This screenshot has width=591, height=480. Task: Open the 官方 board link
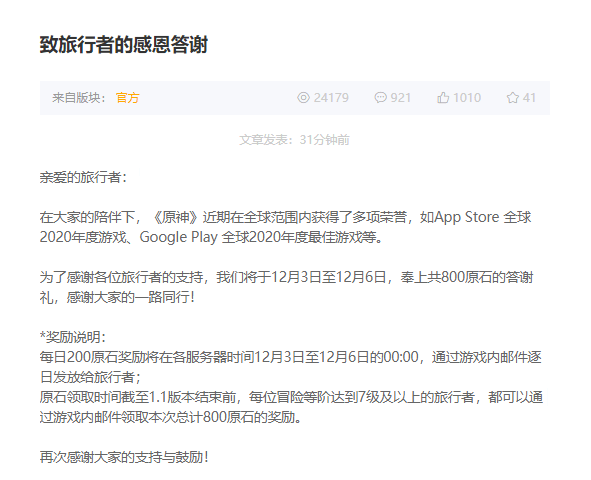(x=128, y=98)
